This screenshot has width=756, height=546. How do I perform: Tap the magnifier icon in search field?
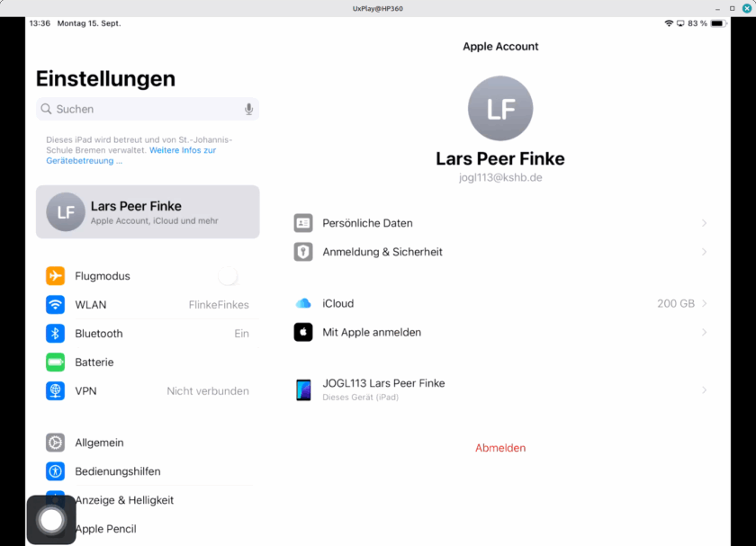point(46,109)
